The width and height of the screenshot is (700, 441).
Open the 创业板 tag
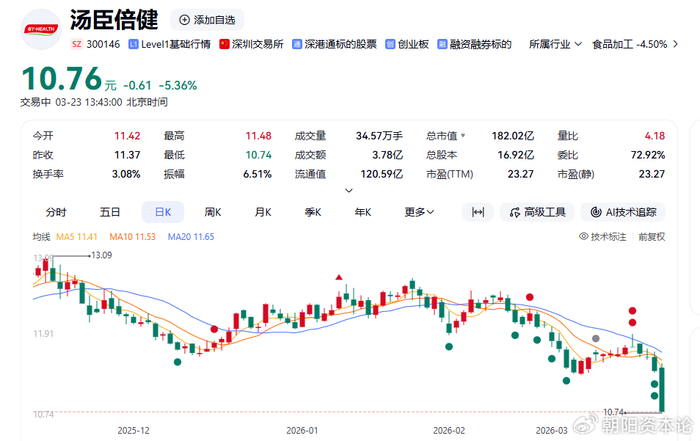407,44
